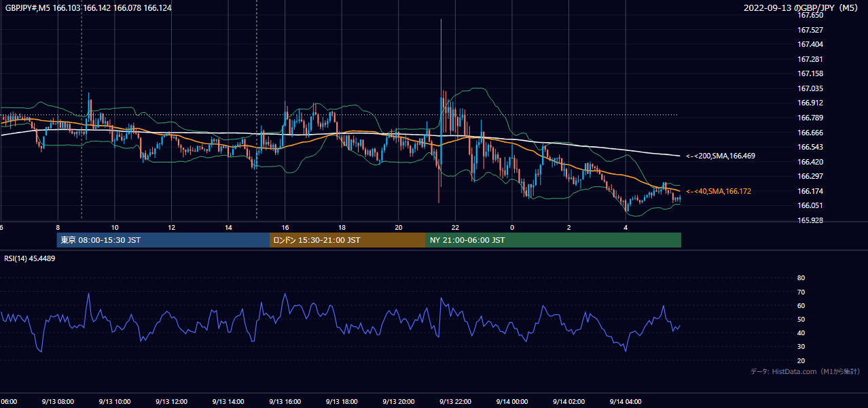Click the 166.912 price axis label

point(810,103)
